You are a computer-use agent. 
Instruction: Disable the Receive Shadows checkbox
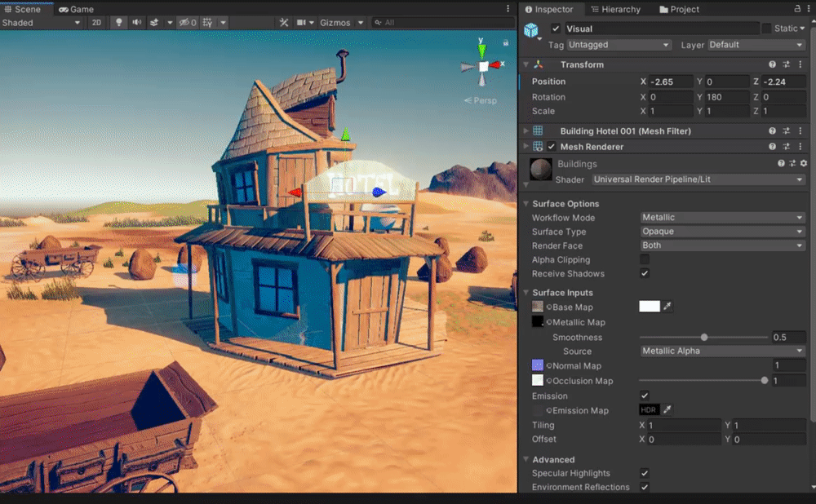(x=645, y=274)
